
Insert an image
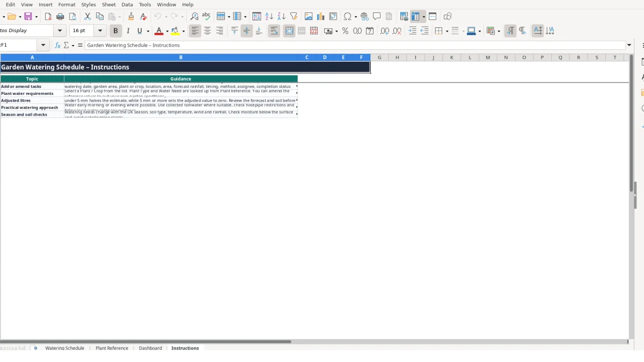[309, 17]
